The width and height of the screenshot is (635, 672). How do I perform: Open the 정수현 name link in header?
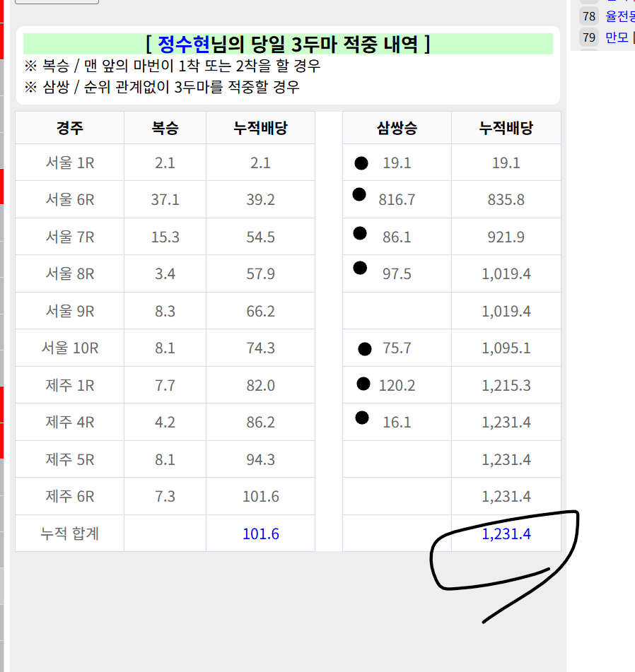[x=184, y=45]
